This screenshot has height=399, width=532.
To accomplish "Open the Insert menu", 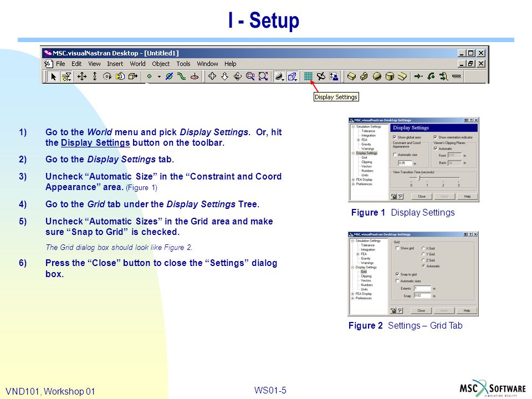I will (115, 64).
